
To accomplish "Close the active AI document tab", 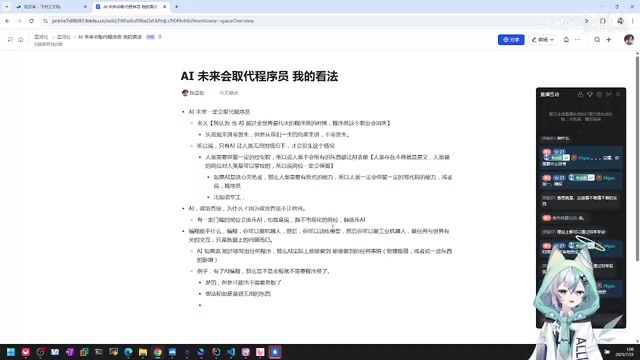I will click(164, 7).
